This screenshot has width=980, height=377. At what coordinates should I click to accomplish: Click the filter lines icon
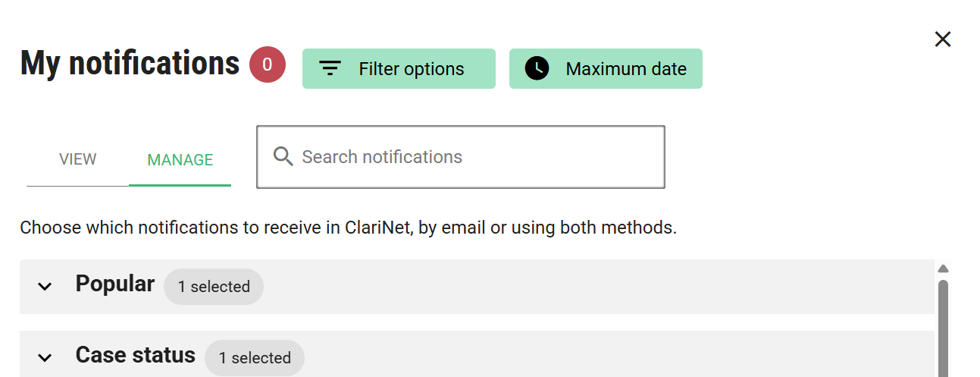tap(330, 69)
